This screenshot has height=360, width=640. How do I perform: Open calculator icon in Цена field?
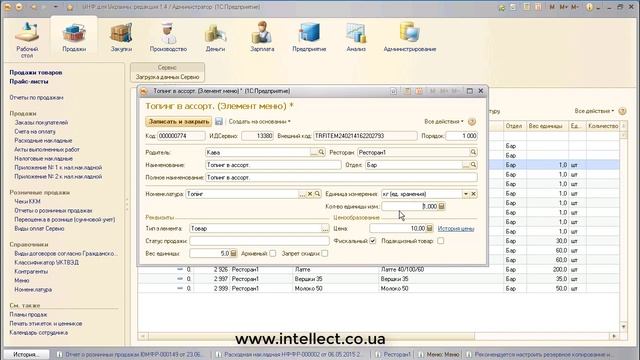(429, 229)
